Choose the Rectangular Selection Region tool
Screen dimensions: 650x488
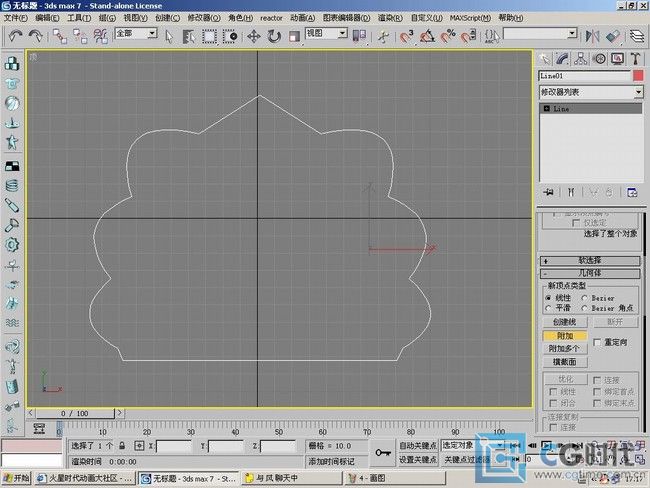209,36
